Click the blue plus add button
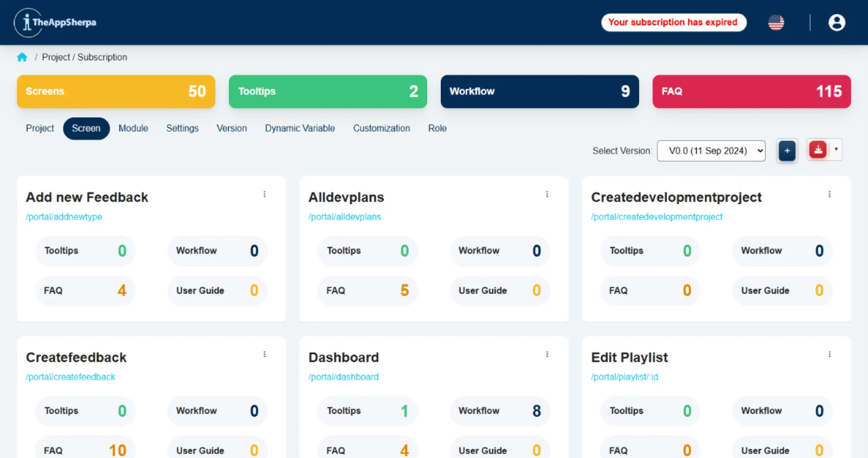 click(x=787, y=150)
